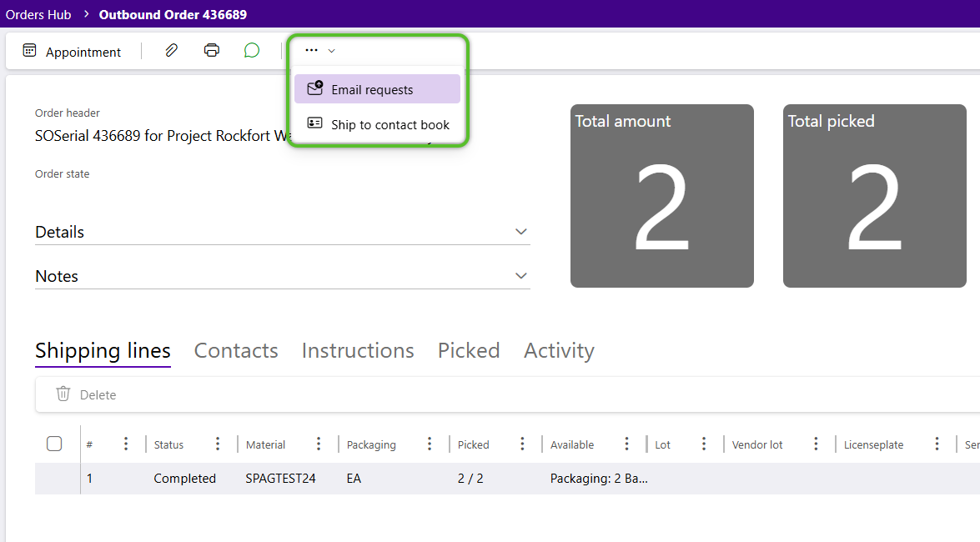This screenshot has width=980, height=542.
Task: Expand the Details section chevron
Action: coord(521,232)
